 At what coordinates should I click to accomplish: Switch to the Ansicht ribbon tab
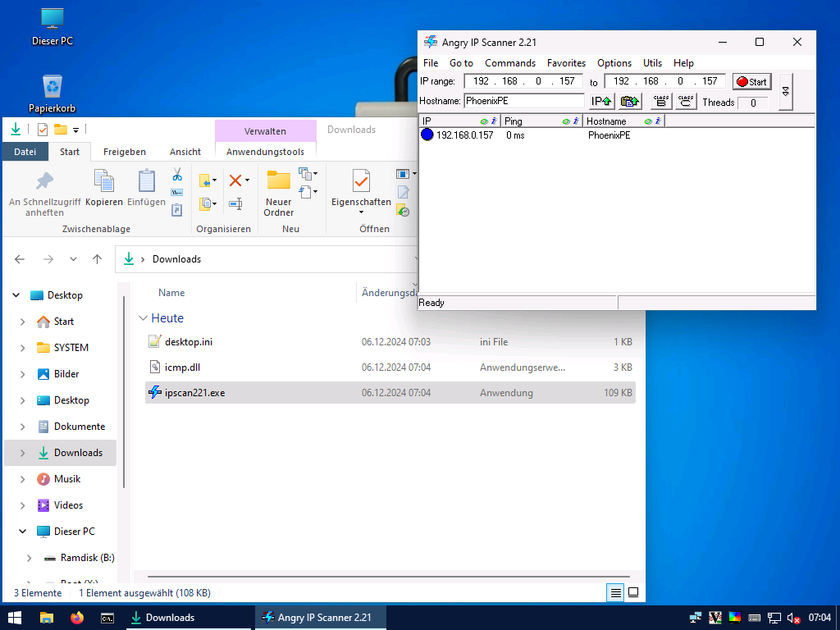(x=185, y=152)
